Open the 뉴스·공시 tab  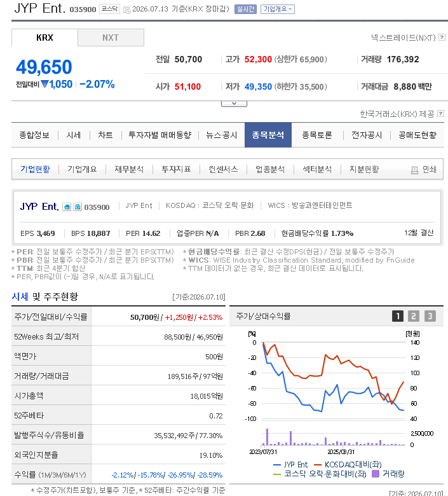point(221,135)
